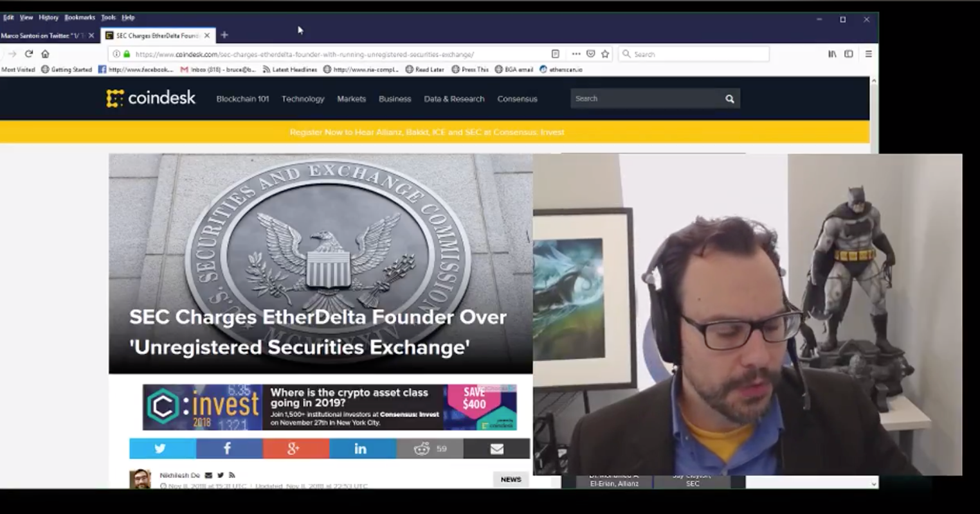Open the Tools menu
980x514 pixels.
point(108,17)
